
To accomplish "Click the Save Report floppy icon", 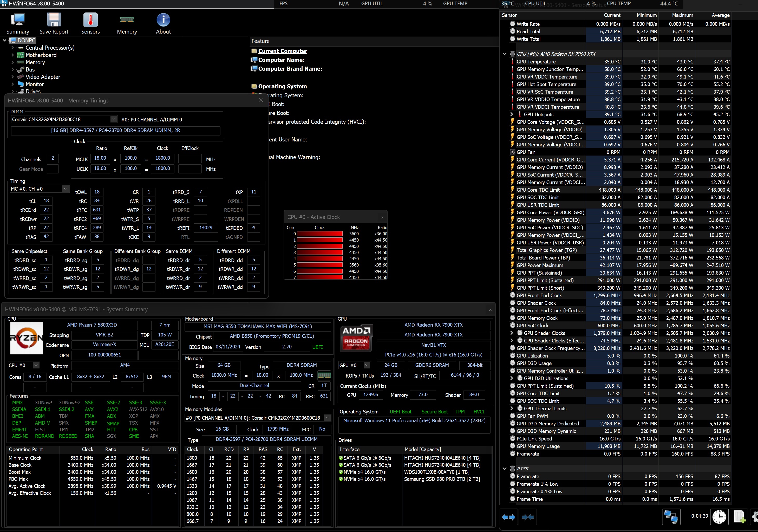I will (54, 20).
